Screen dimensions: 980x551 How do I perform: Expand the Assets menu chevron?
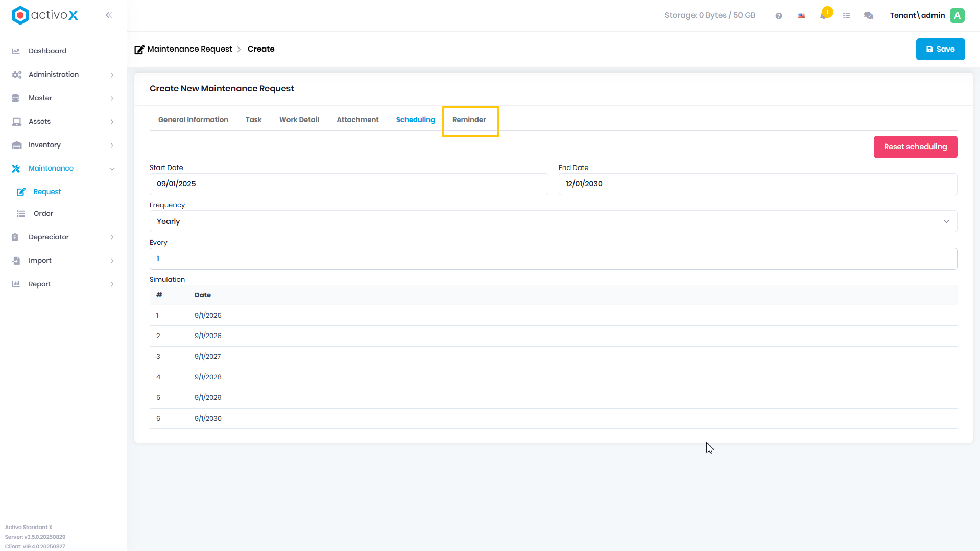(112, 122)
